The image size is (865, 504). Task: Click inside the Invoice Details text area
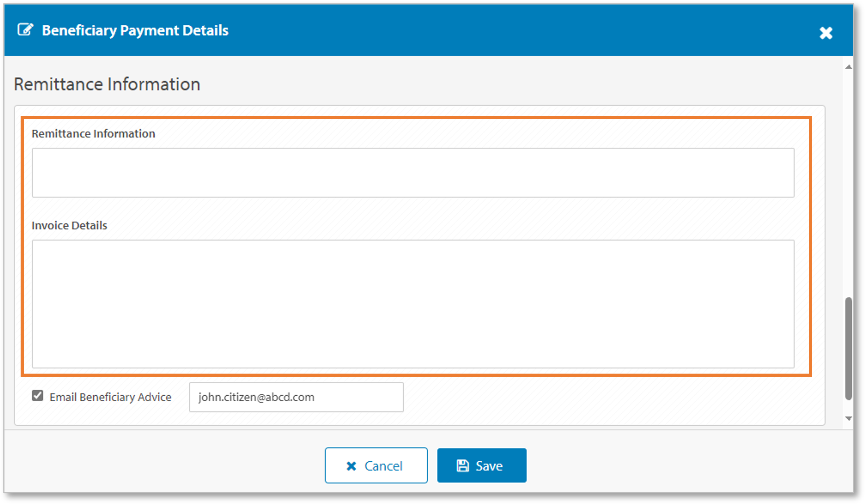click(413, 304)
